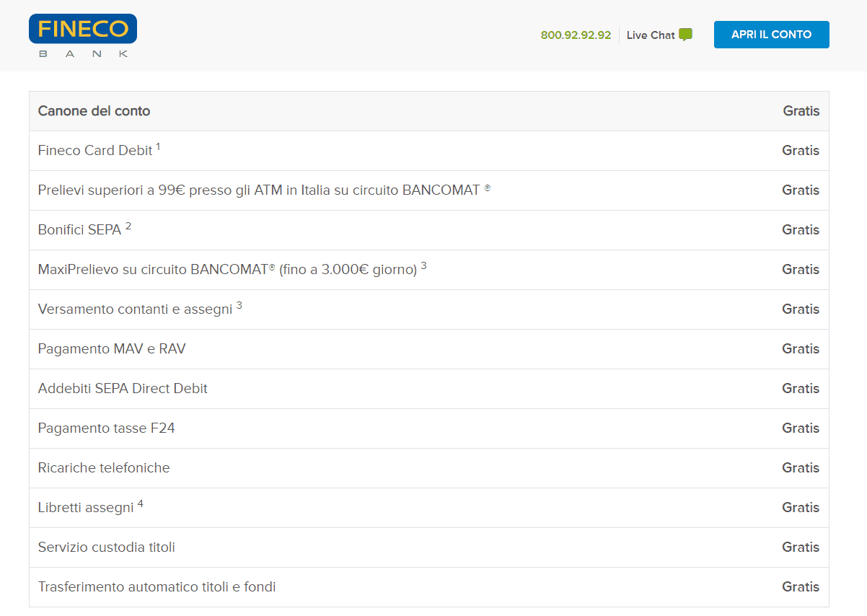This screenshot has height=616, width=867.
Task: Click Gratis value for Trasferimento automatico titoli
Action: click(801, 587)
